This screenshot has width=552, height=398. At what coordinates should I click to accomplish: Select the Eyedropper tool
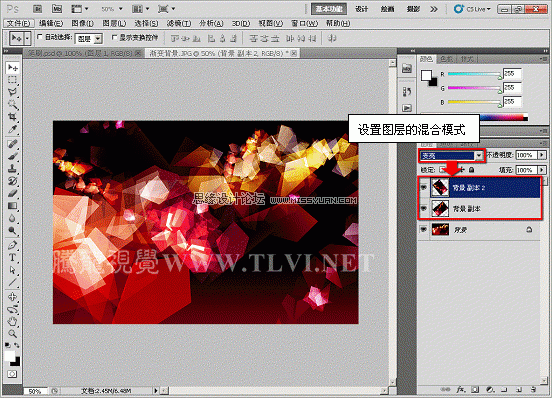point(12,129)
